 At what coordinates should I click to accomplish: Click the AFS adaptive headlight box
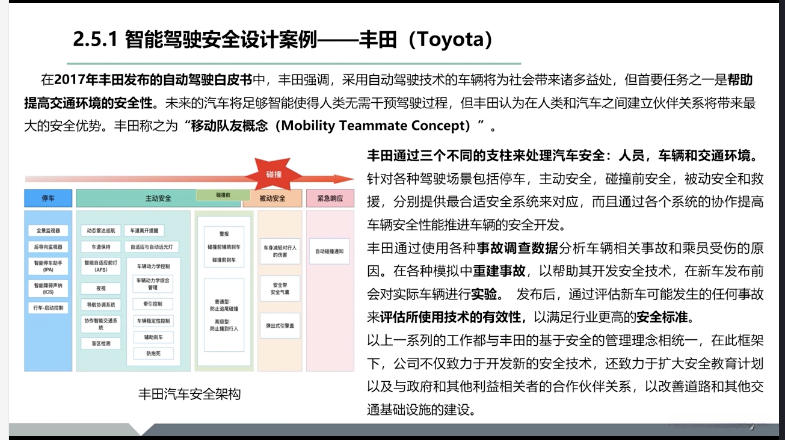pyautogui.click(x=101, y=266)
